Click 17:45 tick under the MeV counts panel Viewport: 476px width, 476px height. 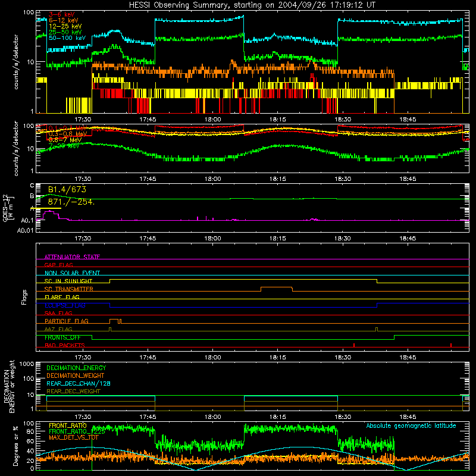(148, 179)
